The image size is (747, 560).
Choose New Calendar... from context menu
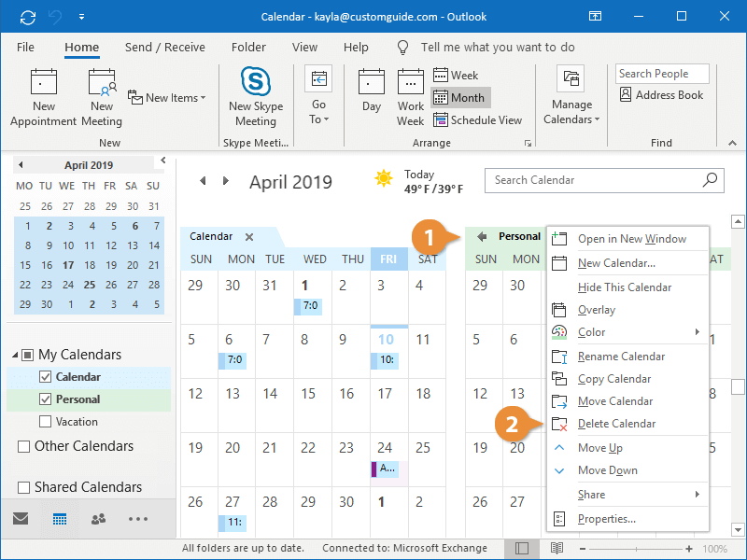pos(627,263)
